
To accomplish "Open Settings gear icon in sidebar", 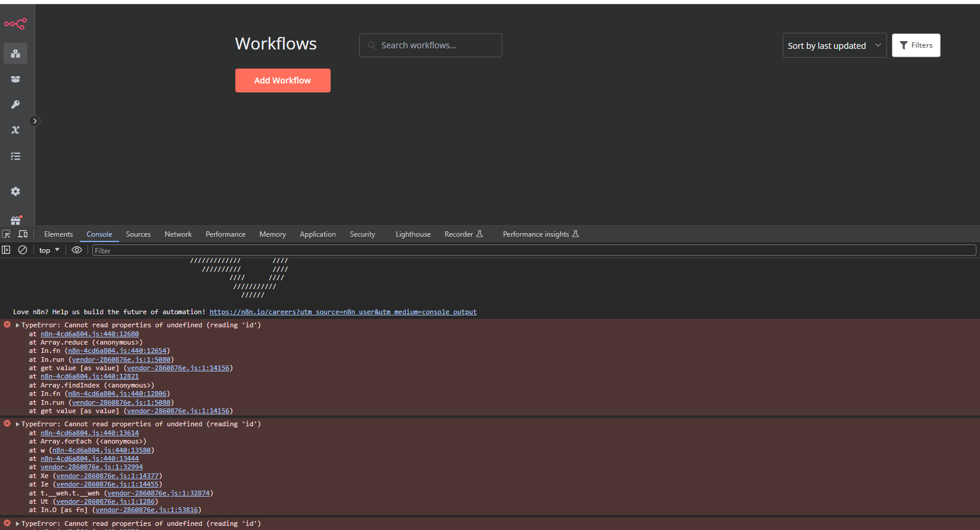I will coord(15,191).
